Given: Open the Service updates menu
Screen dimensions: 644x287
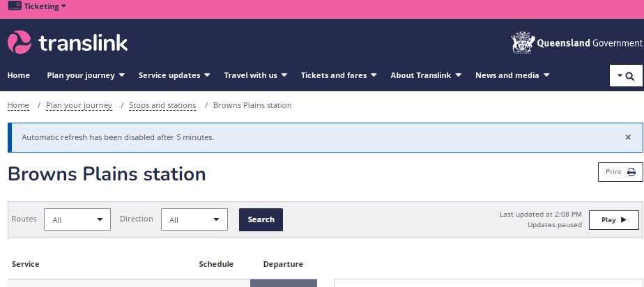Looking at the screenshot, I should (175, 75).
